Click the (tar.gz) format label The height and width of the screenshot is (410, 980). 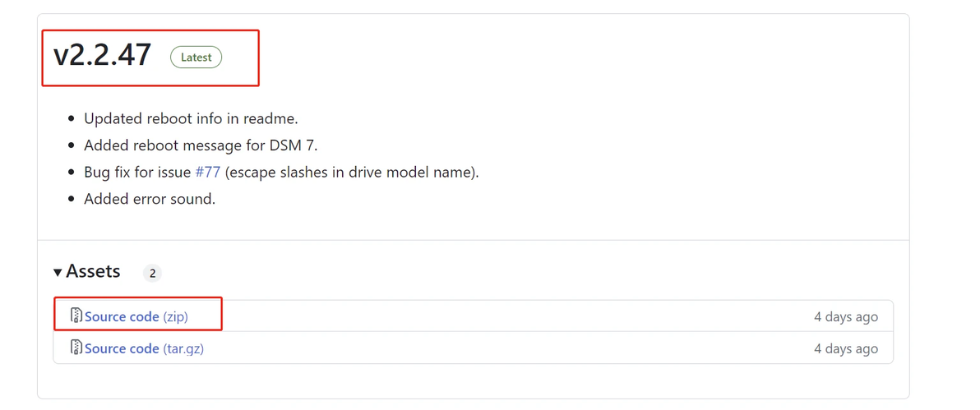tap(183, 348)
